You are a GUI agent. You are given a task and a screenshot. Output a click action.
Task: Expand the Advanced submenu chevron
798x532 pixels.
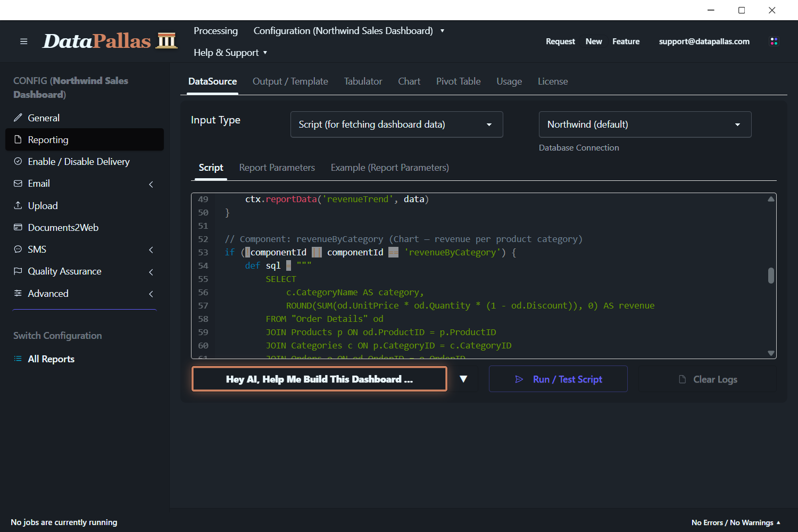pos(151,294)
